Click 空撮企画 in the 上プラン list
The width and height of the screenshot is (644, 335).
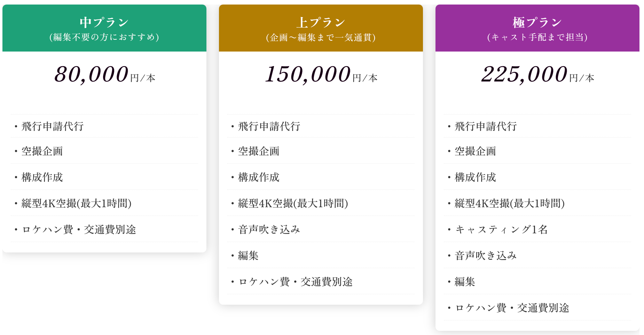click(259, 151)
